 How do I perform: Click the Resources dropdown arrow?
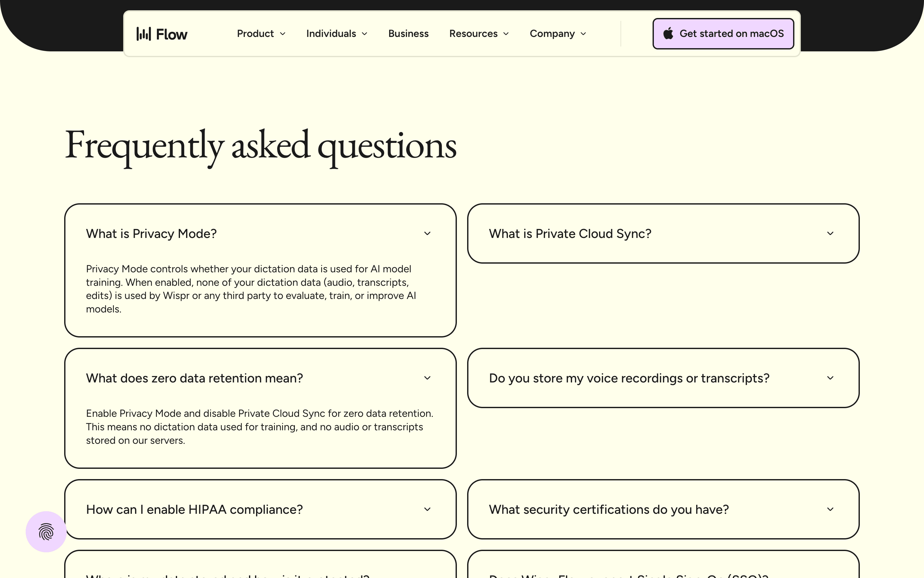506,34
